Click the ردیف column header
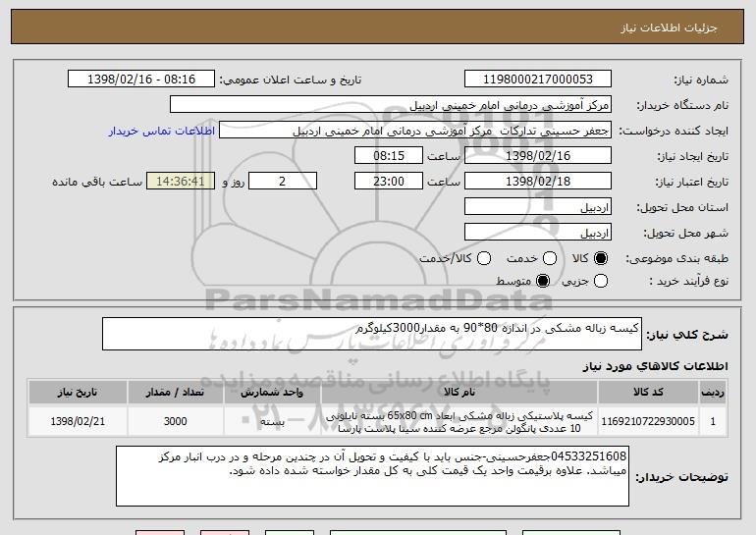The height and width of the screenshot is (535, 756). pyautogui.click(x=713, y=393)
